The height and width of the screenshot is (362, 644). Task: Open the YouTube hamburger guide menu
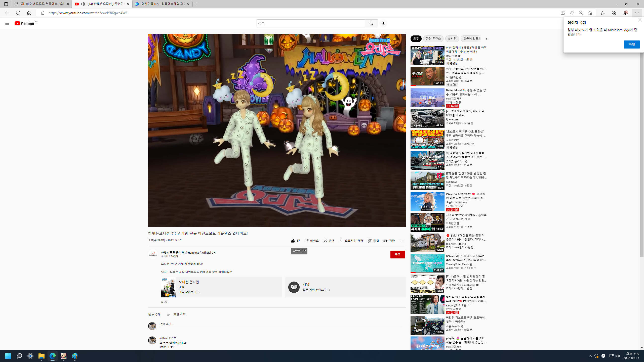tap(7, 23)
